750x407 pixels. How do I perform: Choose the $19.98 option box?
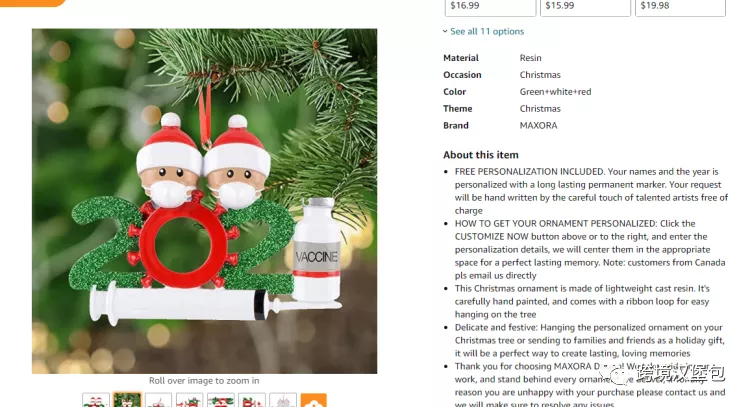coord(680,7)
